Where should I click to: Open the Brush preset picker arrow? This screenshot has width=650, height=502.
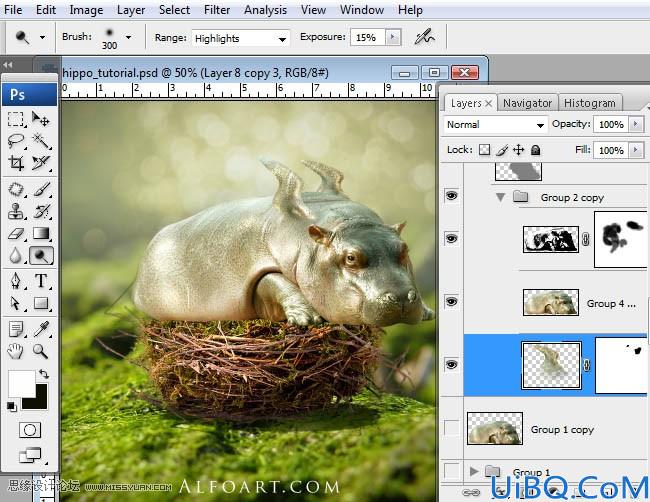coord(129,37)
